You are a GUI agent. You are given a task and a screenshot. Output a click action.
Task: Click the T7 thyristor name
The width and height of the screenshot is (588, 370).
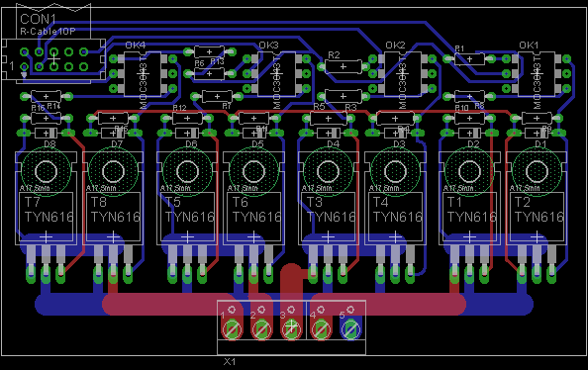[x=33, y=203]
